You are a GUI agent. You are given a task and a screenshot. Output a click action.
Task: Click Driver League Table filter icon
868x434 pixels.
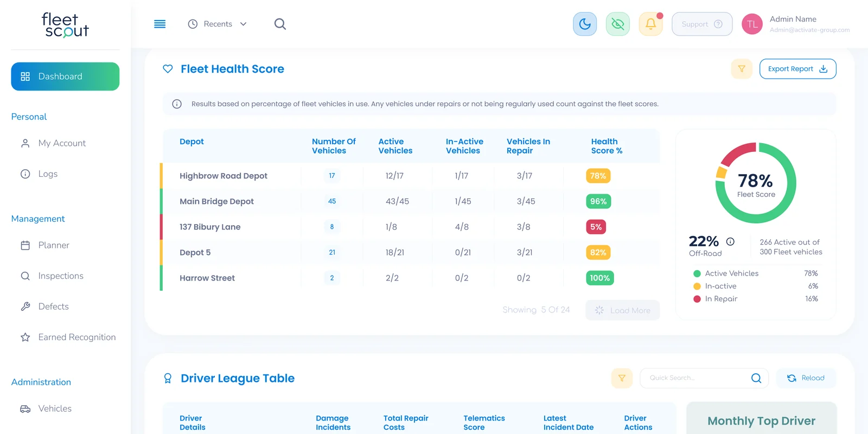click(622, 378)
